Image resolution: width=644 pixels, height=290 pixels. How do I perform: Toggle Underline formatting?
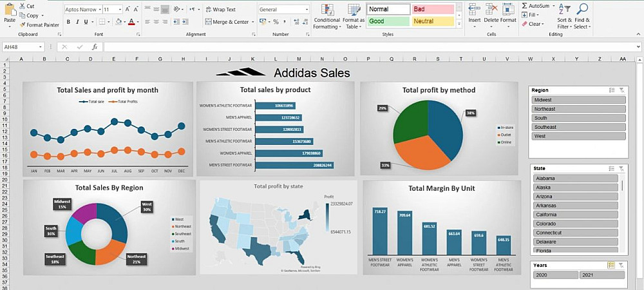click(86, 22)
